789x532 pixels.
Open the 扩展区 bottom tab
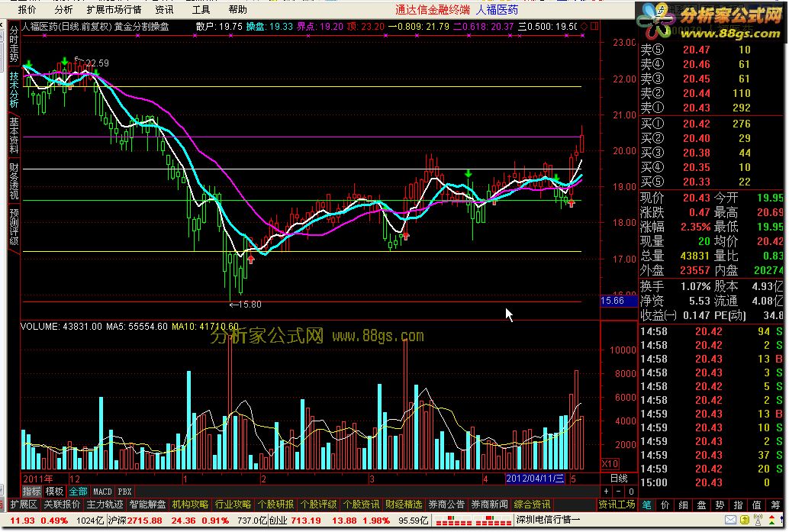pos(24,505)
